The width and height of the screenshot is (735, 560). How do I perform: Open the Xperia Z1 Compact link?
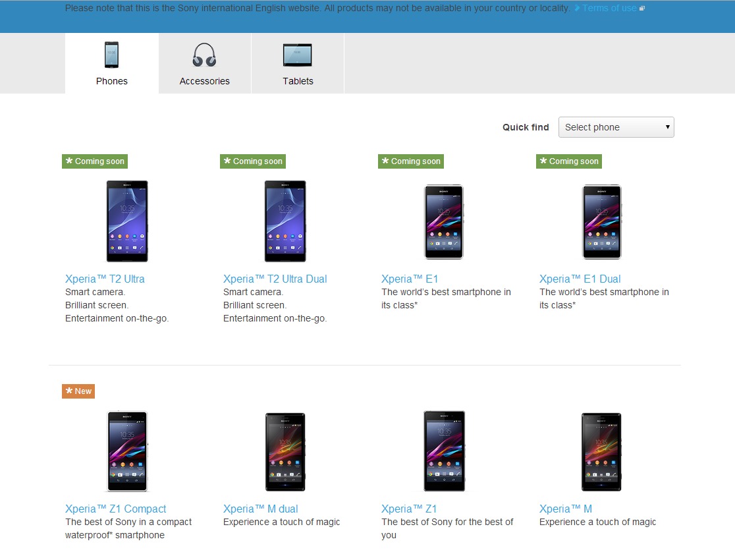115,509
